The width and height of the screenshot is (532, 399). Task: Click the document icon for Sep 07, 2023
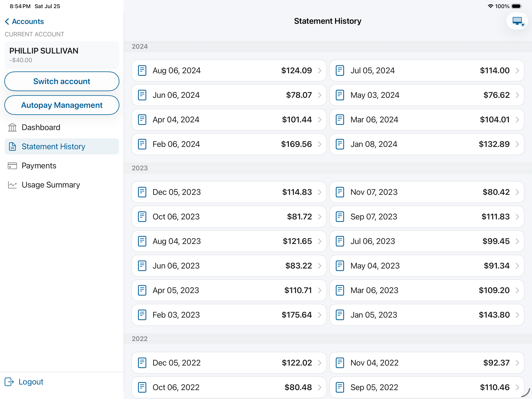(x=340, y=217)
